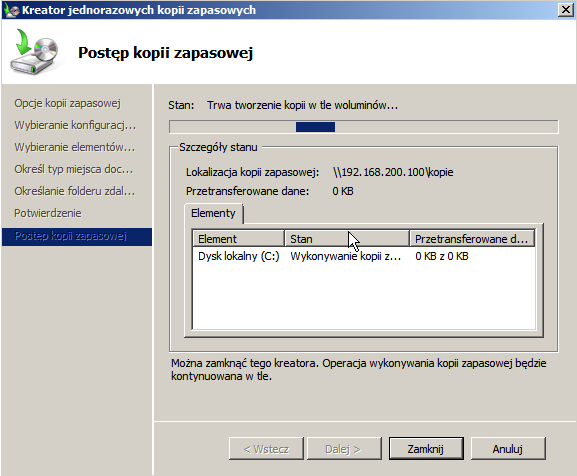The width and height of the screenshot is (577, 476).
Task: Click the Zamknij button
Action: pyautogui.click(x=426, y=448)
